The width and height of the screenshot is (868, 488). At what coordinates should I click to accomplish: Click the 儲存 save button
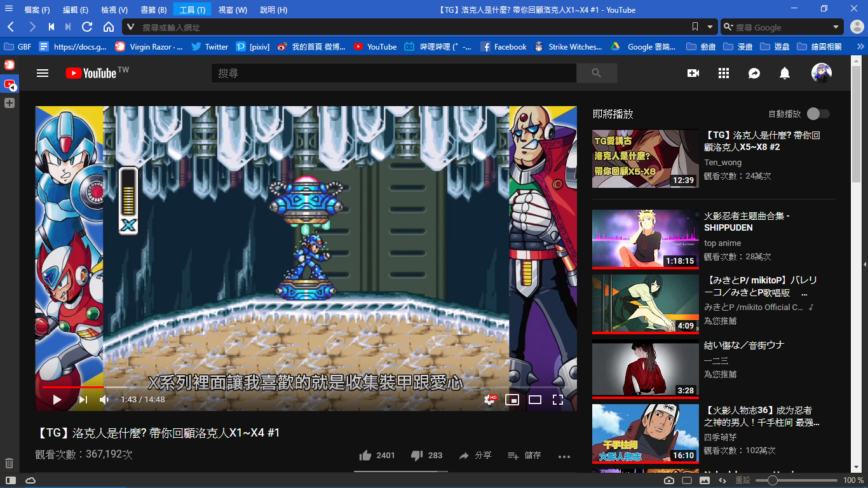525,456
